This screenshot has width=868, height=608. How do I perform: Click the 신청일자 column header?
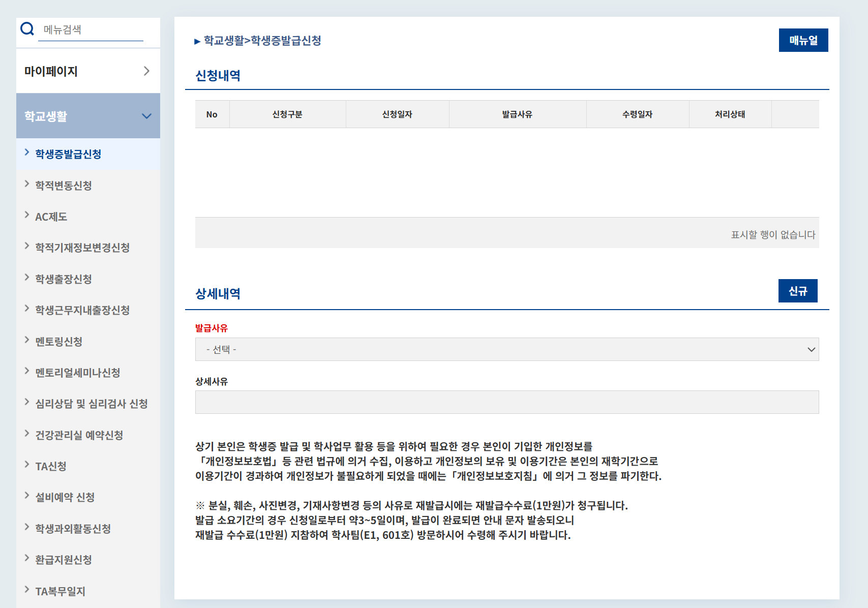397,114
